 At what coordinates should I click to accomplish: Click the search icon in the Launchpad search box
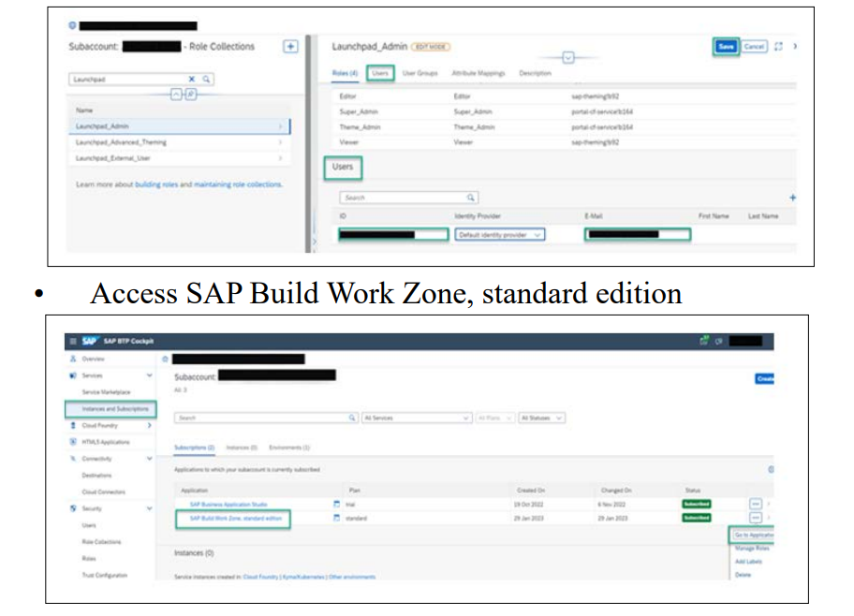[206, 79]
